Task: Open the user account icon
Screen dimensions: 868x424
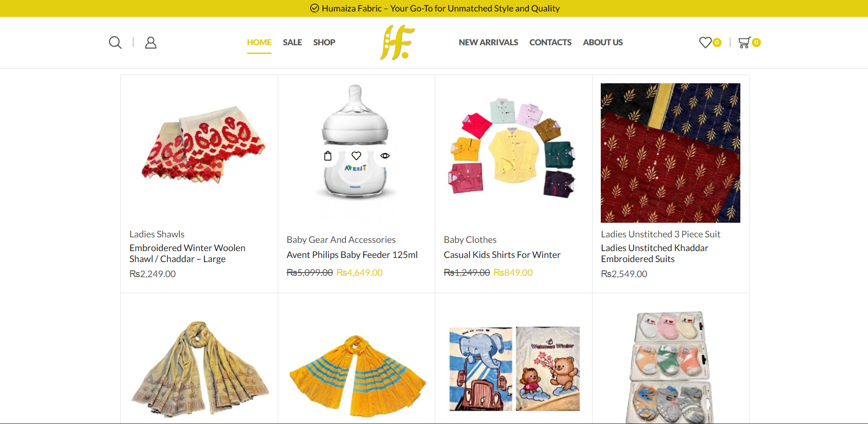Action: coord(151,43)
